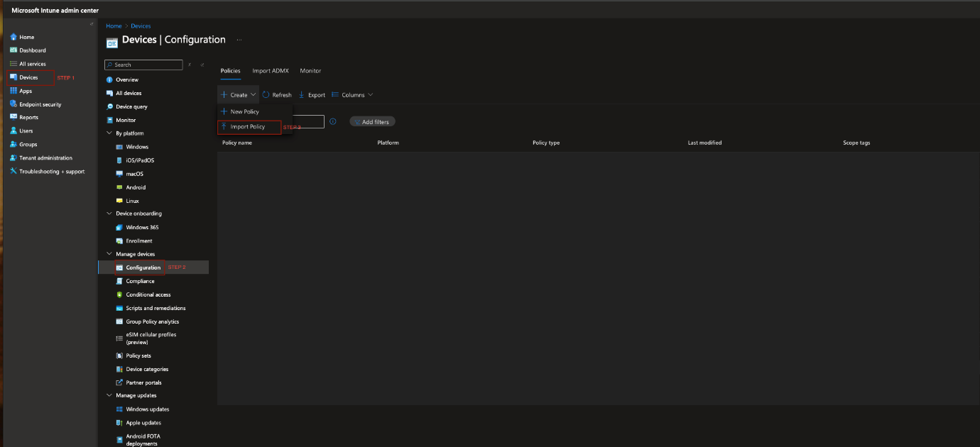Select the Groups icon in left navigation
Screen dimensions: 980x447
(13, 144)
